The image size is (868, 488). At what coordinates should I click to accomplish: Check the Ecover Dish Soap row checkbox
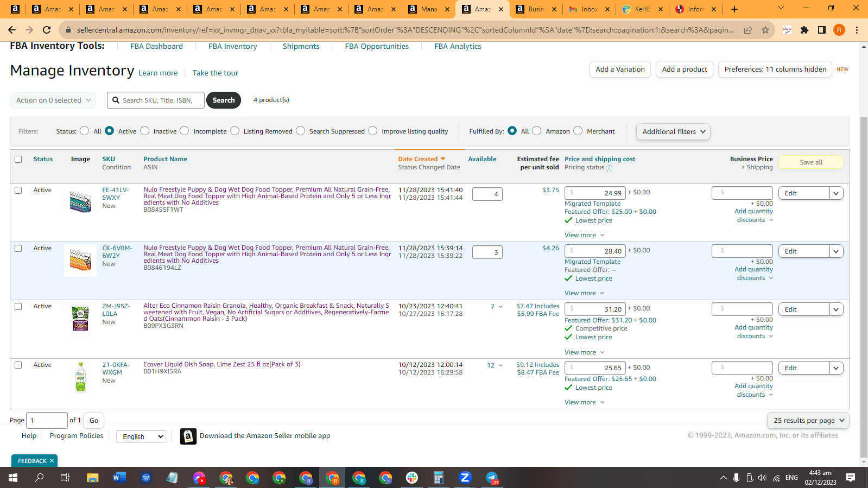pyautogui.click(x=18, y=365)
